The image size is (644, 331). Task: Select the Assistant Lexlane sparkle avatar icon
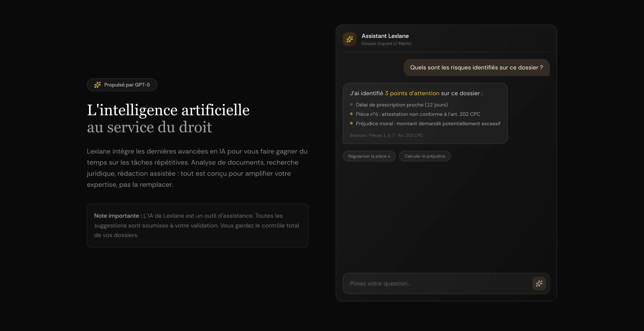click(x=349, y=39)
